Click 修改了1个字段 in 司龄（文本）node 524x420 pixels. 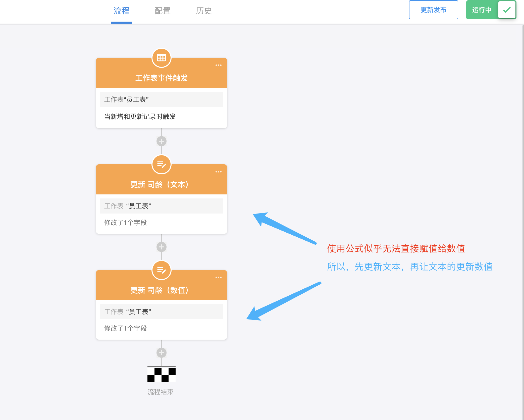[x=125, y=223]
